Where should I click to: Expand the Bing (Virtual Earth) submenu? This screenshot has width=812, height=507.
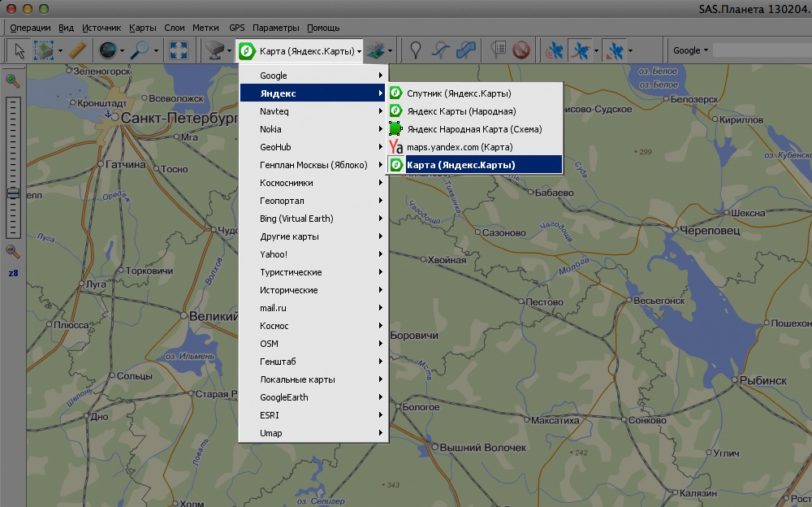pyautogui.click(x=313, y=219)
